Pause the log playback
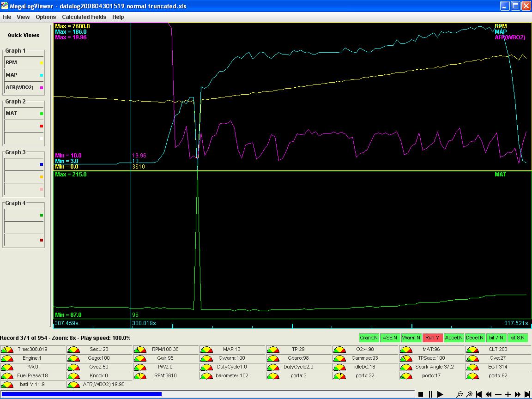Image resolution: width=532 pixels, height=399 pixels. (x=430, y=394)
